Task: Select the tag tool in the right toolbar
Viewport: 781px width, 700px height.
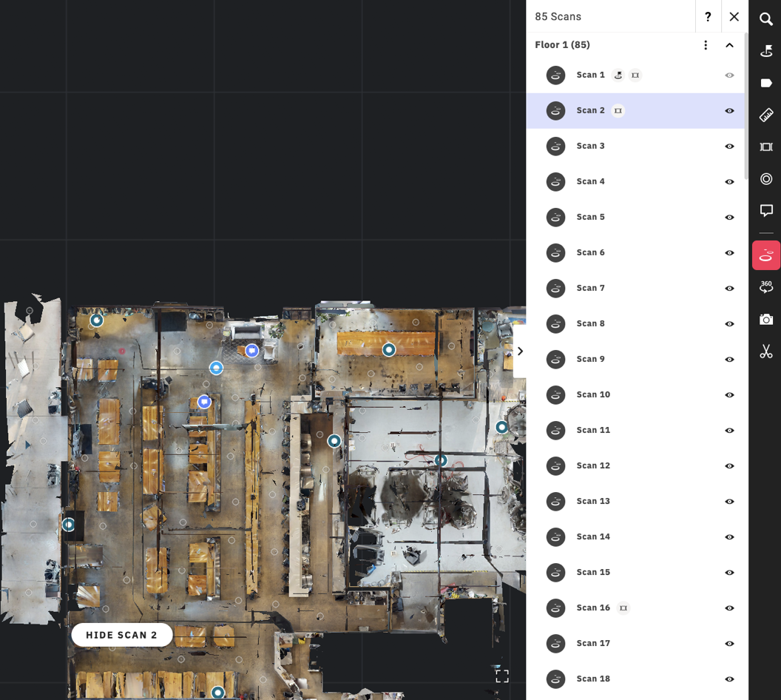Action: pyautogui.click(x=766, y=83)
